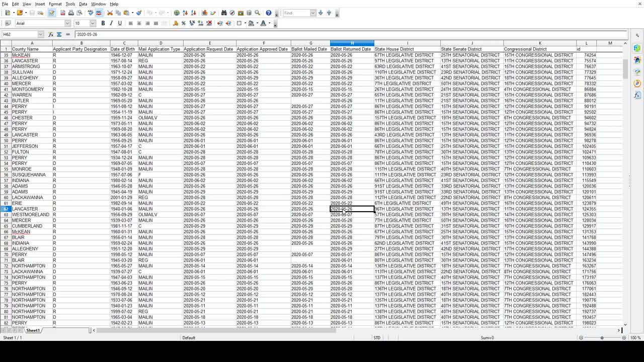Click the STD selection mode indicator
The image size is (644, 362).
tap(377, 338)
